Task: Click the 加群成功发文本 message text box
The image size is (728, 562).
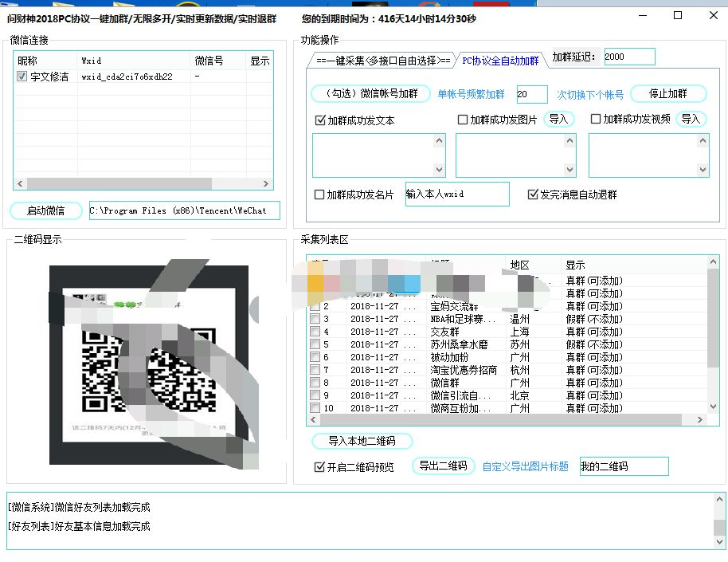Action: pos(373,155)
